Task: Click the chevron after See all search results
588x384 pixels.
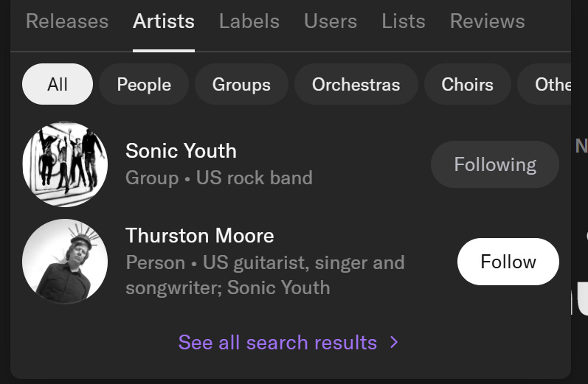Action: click(x=394, y=343)
